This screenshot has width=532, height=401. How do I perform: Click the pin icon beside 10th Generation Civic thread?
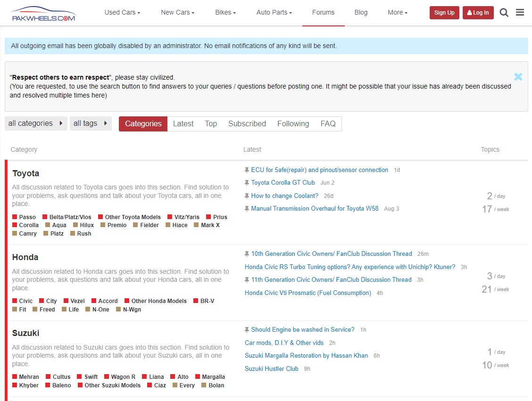247,254
